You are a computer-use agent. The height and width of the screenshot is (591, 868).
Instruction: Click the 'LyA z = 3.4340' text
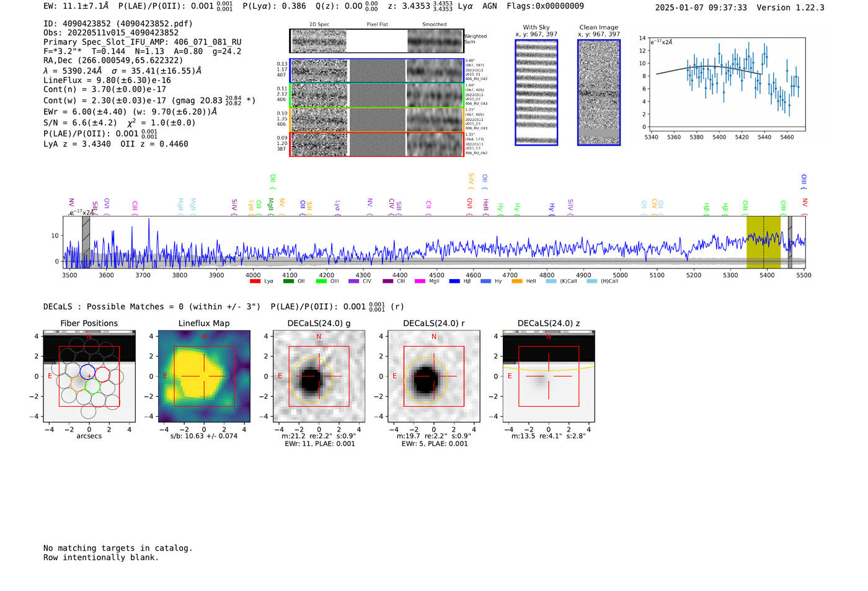point(77,144)
